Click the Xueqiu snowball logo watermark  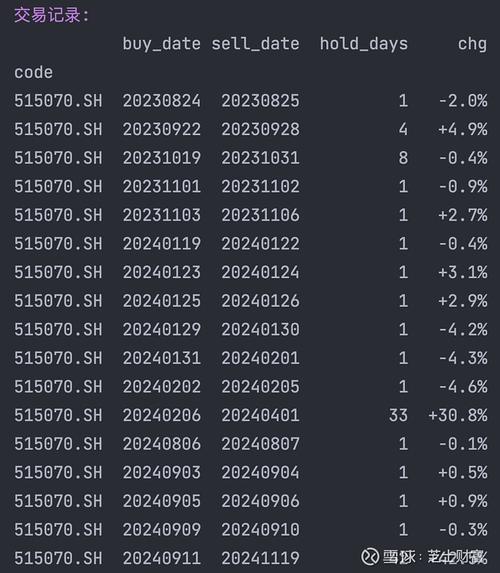pyautogui.click(x=370, y=557)
